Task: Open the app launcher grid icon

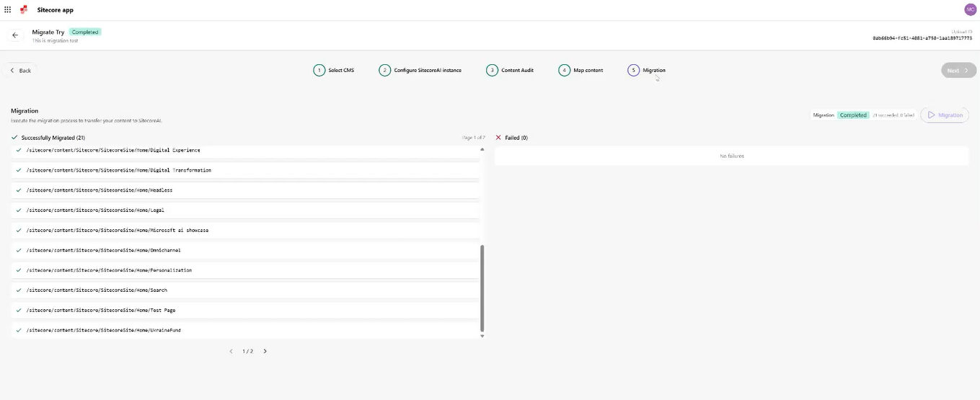Action: pos(8,9)
